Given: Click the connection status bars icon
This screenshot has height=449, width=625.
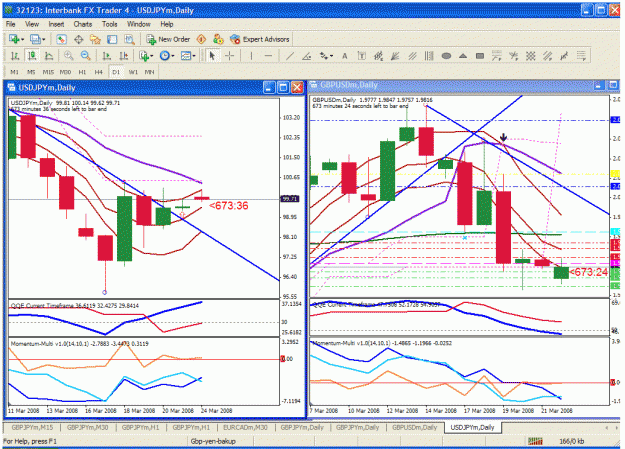Looking at the screenshot, I should (535, 441).
